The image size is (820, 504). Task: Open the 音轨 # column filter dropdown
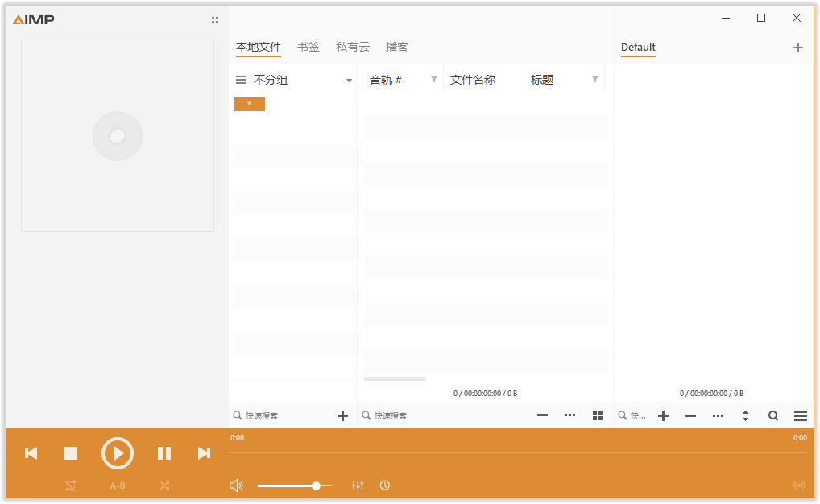point(434,80)
